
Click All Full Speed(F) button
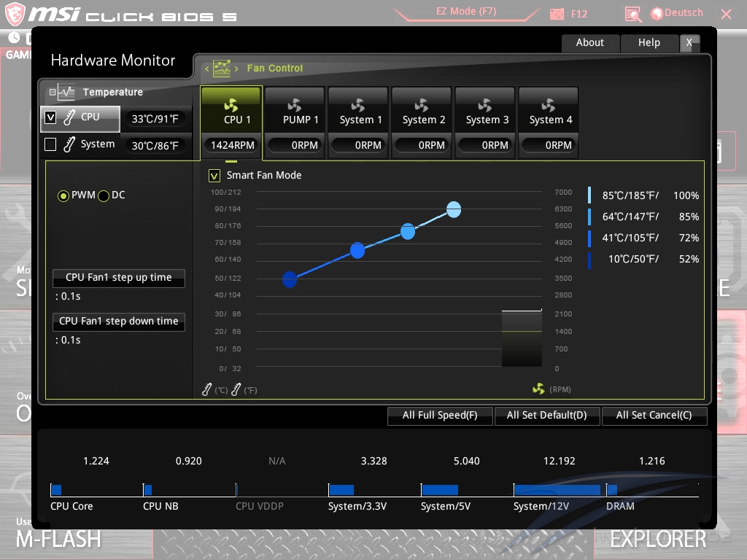[x=440, y=415]
